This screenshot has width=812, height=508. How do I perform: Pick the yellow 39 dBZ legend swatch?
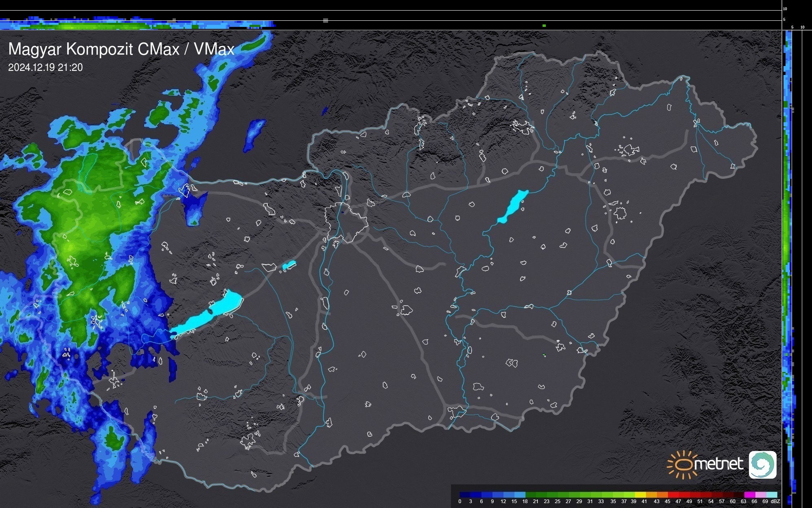click(x=640, y=495)
